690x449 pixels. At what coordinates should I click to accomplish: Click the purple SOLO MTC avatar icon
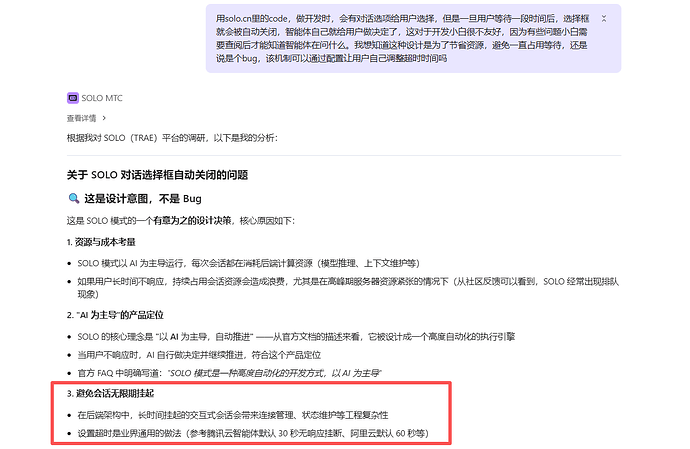click(x=73, y=98)
